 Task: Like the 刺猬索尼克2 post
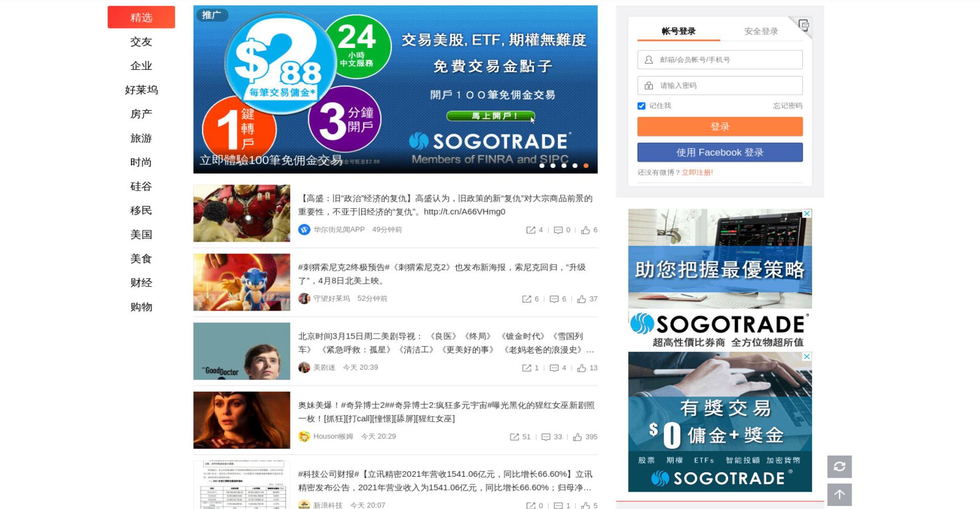point(581,299)
